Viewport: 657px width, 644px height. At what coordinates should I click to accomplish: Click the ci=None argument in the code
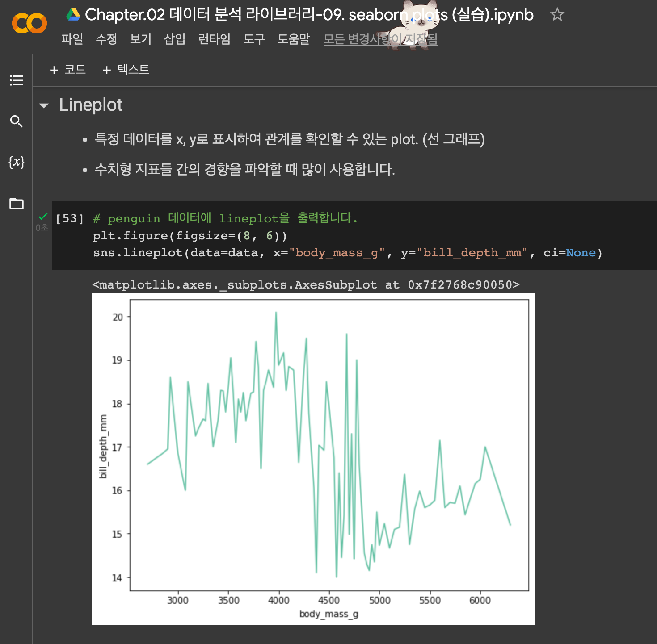[x=569, y=253]
